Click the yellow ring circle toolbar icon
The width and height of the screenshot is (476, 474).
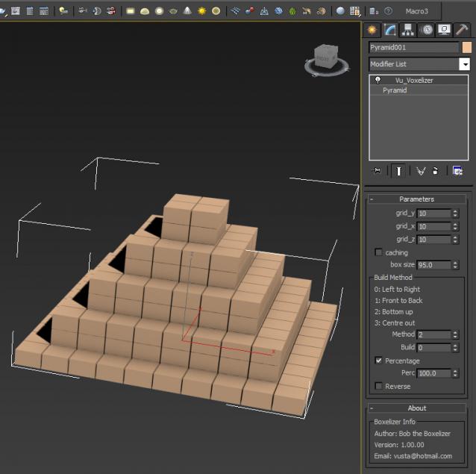(216, 11)
